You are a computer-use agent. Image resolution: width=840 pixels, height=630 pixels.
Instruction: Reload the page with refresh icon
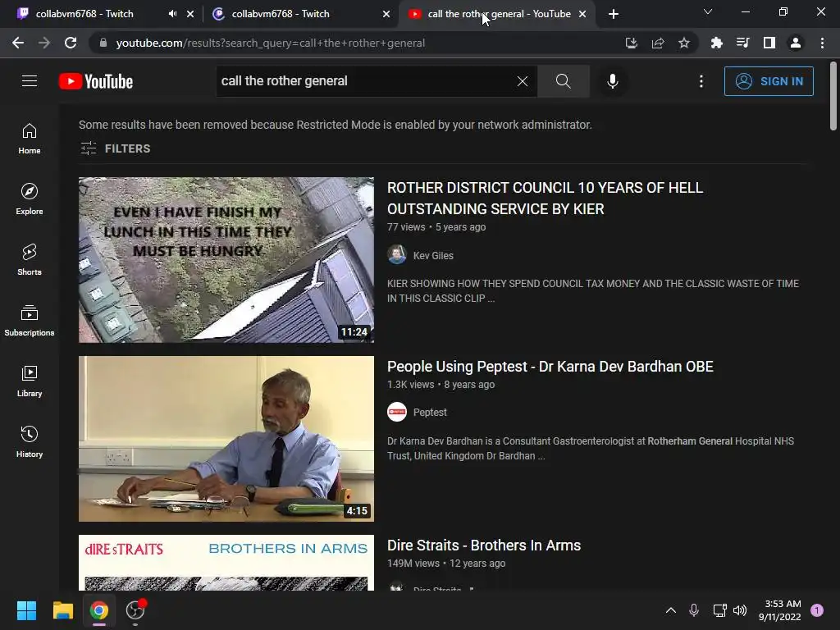click(x=71, y=43)
